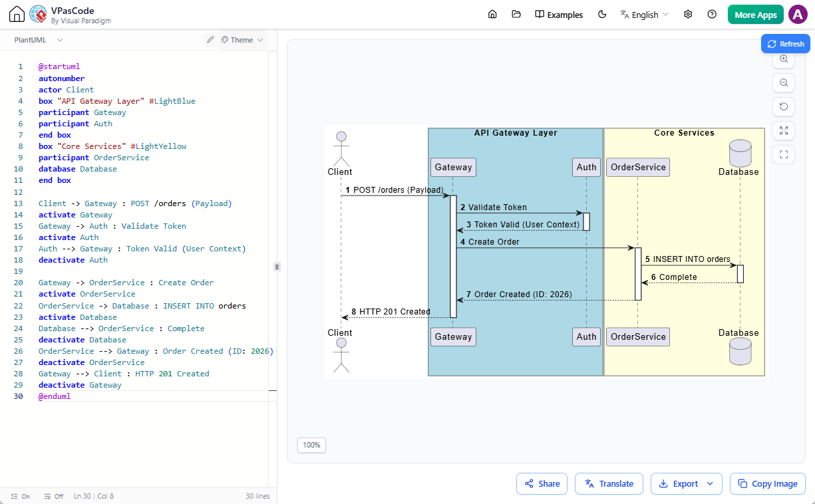The image size is (815, 504).
Task: Click the panel splitter grip handle
Action: 277,267
